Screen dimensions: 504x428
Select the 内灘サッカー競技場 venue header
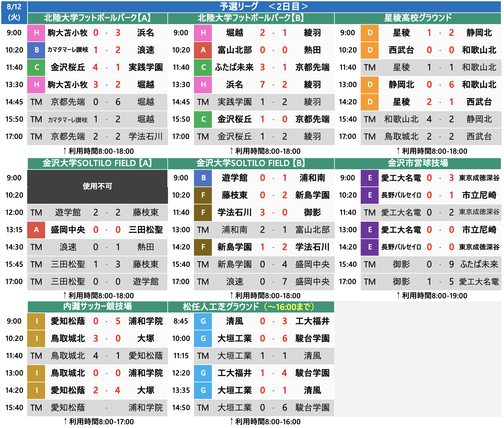(x=97, y=306)
